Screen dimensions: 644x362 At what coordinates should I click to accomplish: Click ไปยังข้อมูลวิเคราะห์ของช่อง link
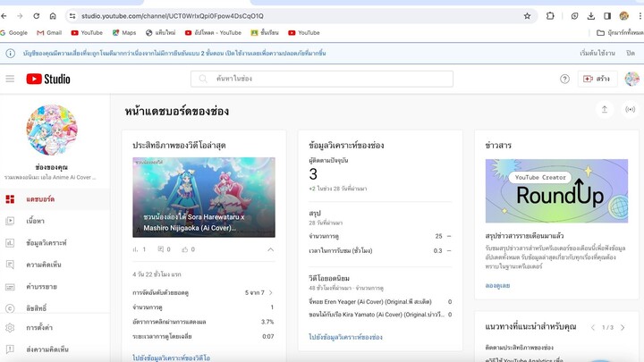coord(345,337)
